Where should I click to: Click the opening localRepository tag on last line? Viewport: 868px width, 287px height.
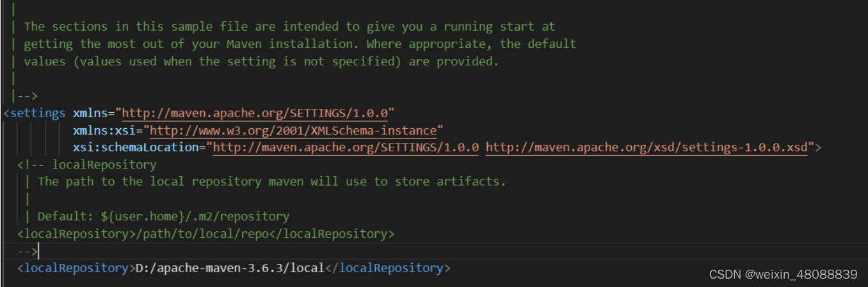pyautogui.click(x=76, y=268)
